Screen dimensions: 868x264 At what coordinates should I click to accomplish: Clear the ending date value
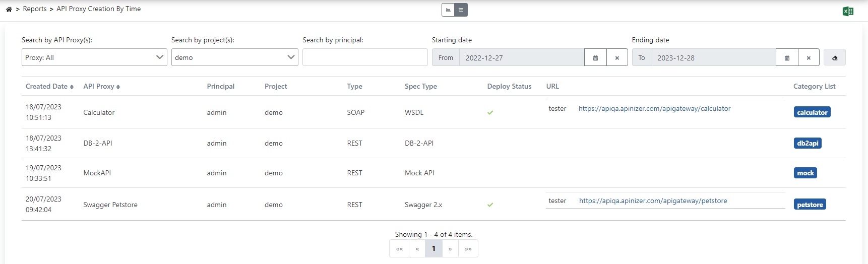coord(809,58)
